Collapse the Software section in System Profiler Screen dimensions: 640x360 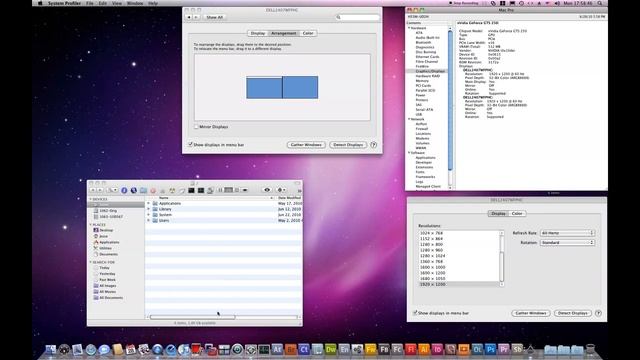coord(409,153)
